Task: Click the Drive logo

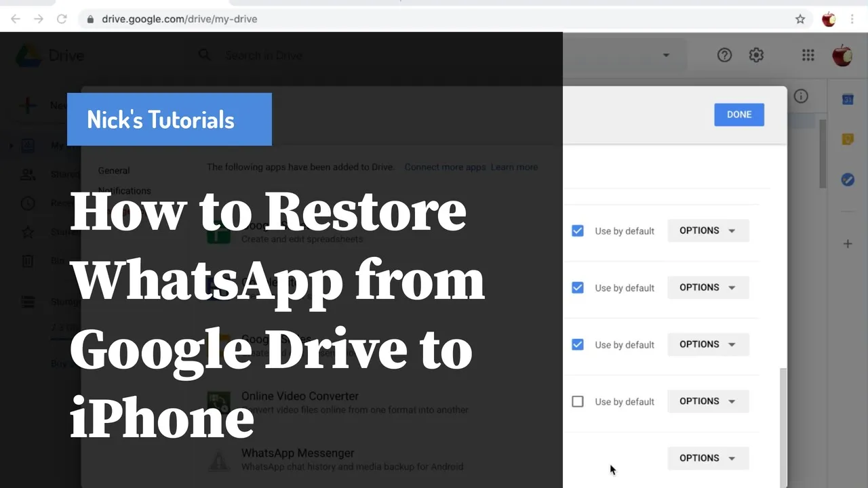Action: pyautogui.click(x=28, y=55)
